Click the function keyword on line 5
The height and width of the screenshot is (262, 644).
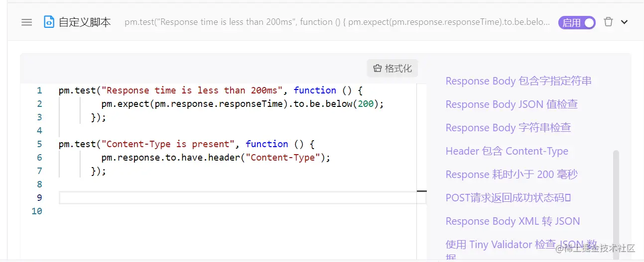click(x=267, y=144)
